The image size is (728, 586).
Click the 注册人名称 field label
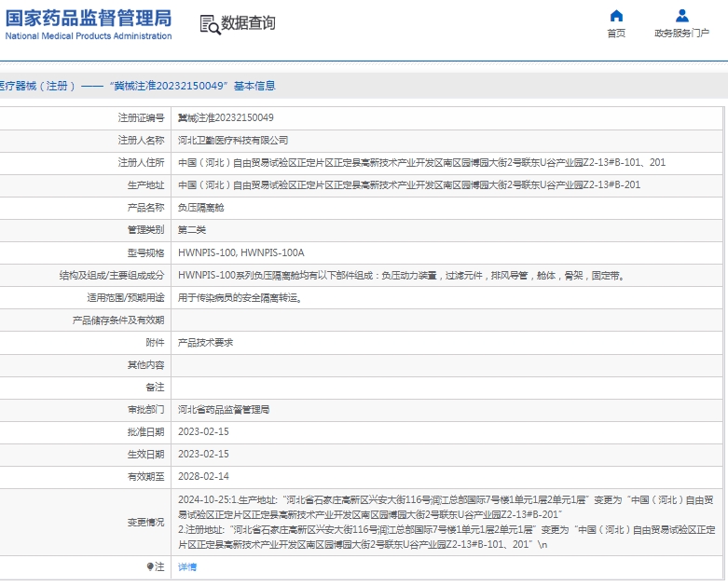point(141,140)
